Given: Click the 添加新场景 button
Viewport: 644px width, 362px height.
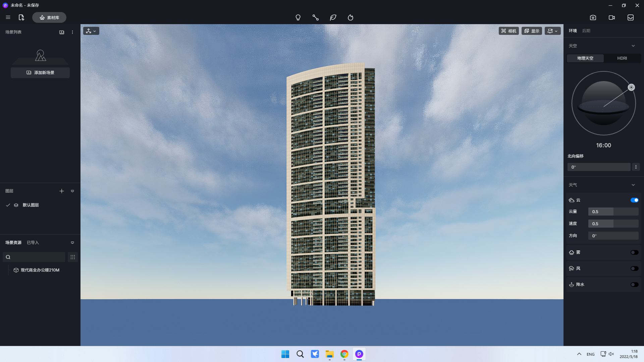Looking at the screenshot, I should click(40, 73).
